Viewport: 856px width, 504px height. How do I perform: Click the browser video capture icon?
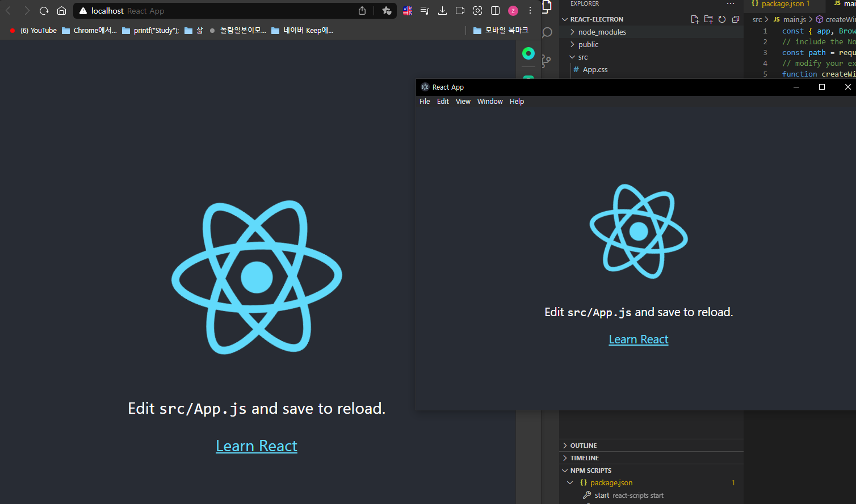tap(460, 11)
